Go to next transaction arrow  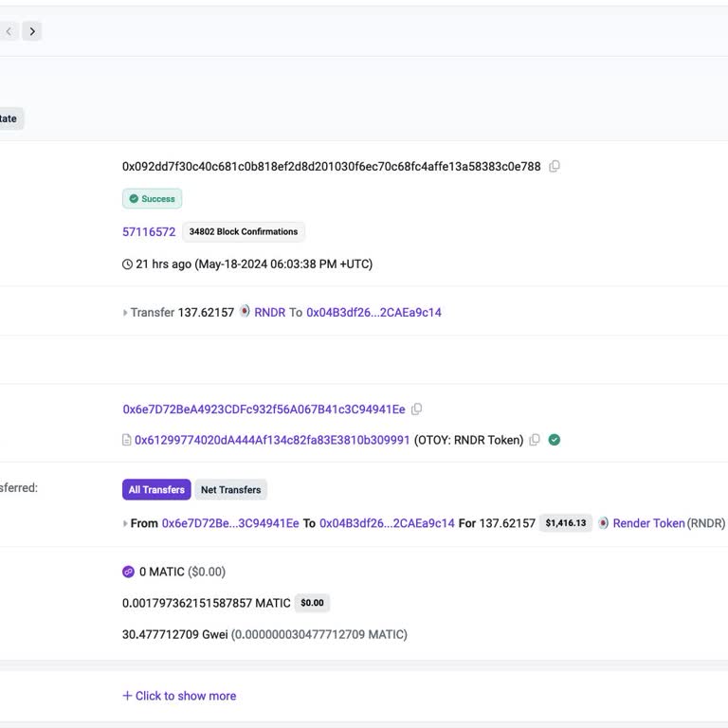pyautogui.click(x=32, y=31)
